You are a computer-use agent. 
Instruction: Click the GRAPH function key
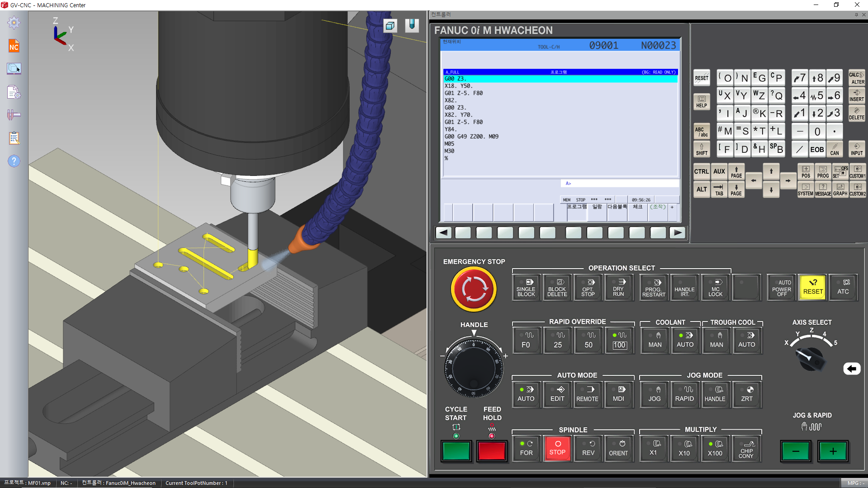840,190
